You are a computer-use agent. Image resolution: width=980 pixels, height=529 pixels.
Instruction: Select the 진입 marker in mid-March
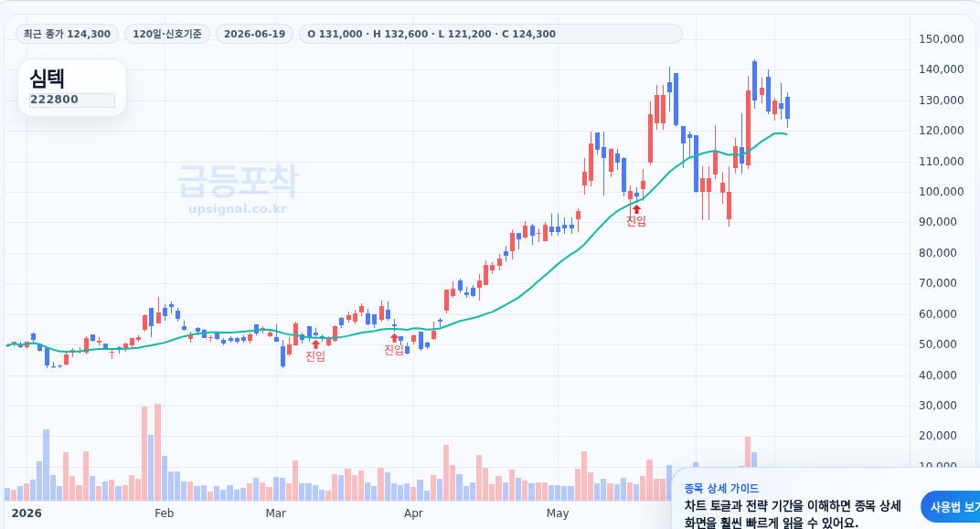click(x=315, y=352)
